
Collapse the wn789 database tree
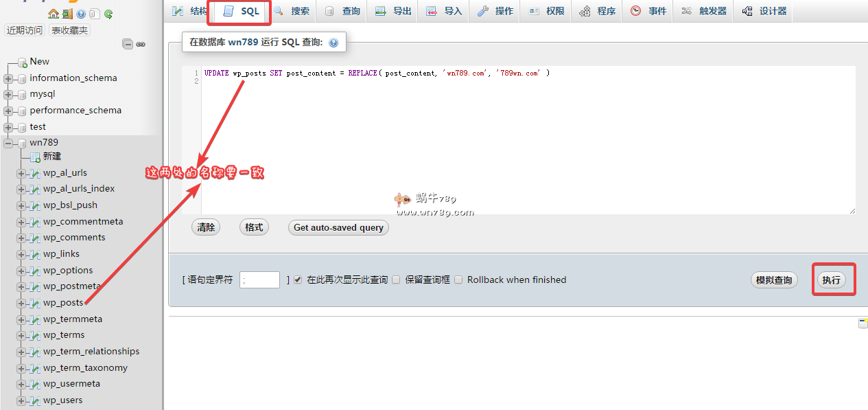pyautogui.click(x=7, y=142)
